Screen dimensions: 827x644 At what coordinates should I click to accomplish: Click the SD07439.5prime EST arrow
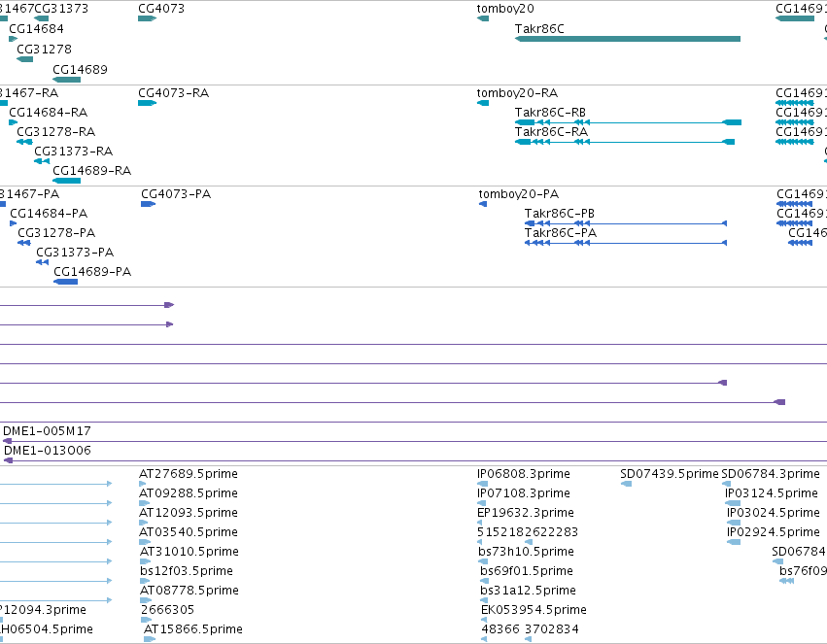pyautogui.click(x=626, y=484)
